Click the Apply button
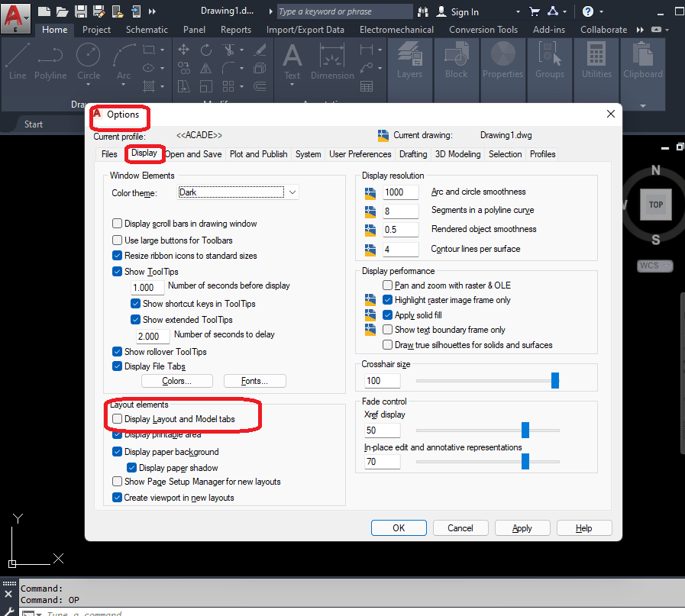 522,527
